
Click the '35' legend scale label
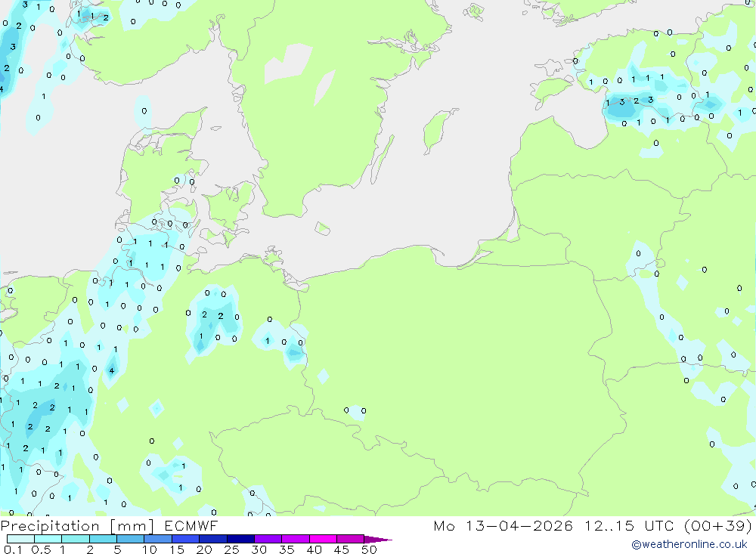point(287,549)
